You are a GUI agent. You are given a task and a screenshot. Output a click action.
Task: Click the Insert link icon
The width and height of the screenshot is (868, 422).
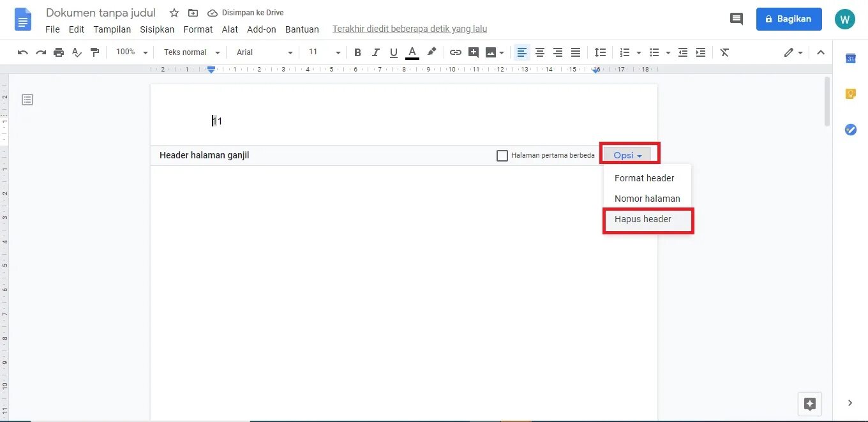tap(455, 52)
